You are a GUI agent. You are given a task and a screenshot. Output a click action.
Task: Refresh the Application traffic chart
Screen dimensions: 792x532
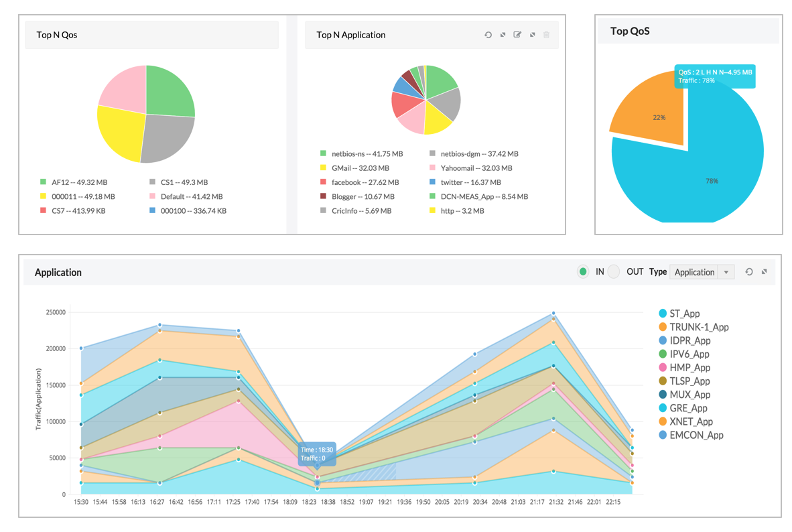tap(749, 272)
